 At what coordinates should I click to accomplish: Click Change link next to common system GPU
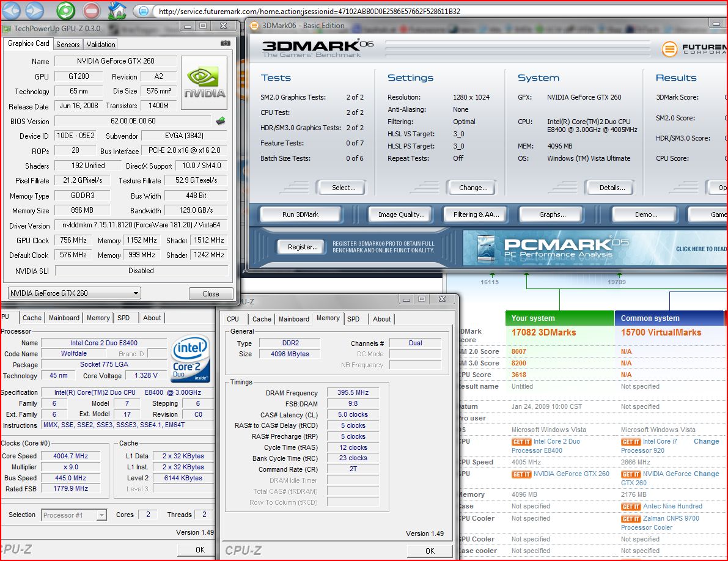point(706,474)
